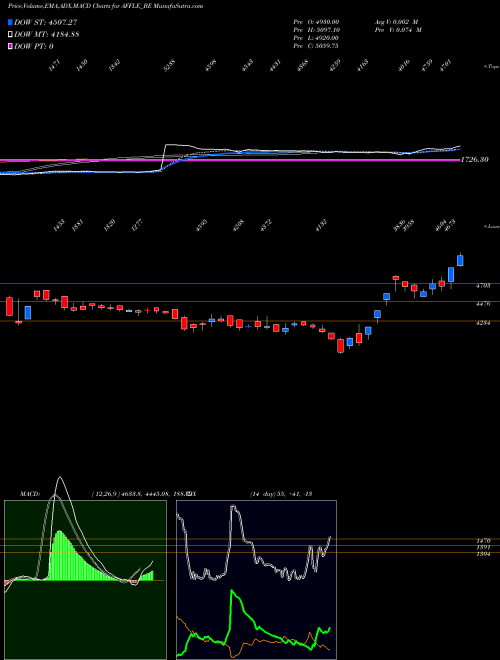Click the '(12,26,9)' MACD parameters text
Image resolution: width=500 pixels, height=660 pixels.
[104, 494]
